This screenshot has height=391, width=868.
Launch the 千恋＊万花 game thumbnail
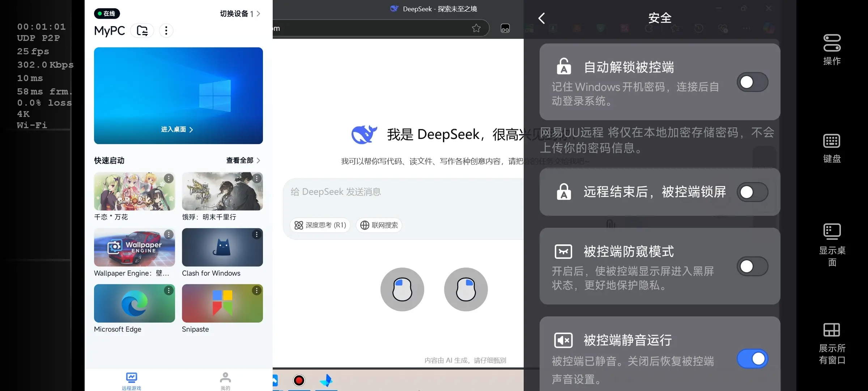(x=134, y=191)
